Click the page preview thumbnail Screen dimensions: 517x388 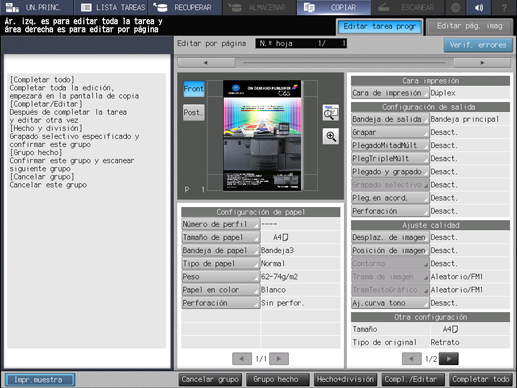point(262,136)
